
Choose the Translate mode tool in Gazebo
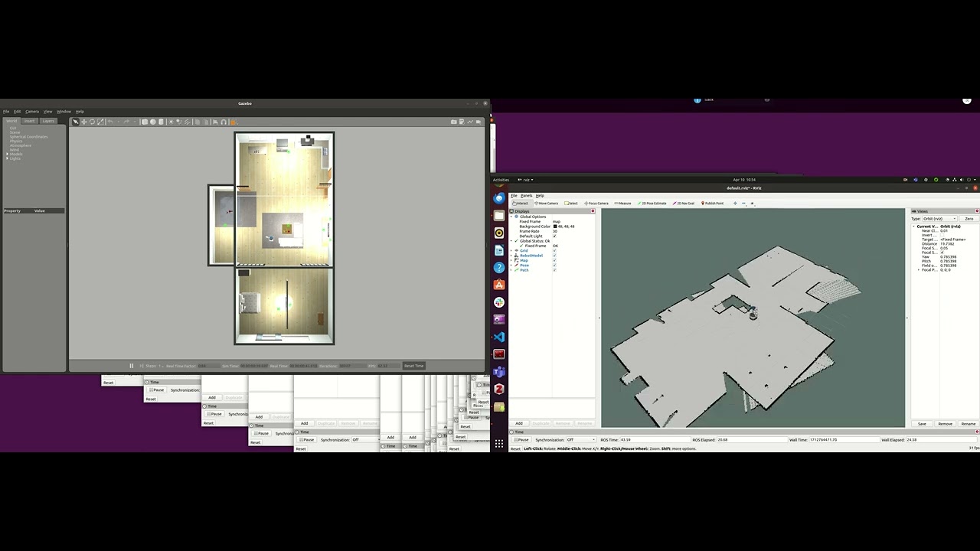(x=83, y=122)
